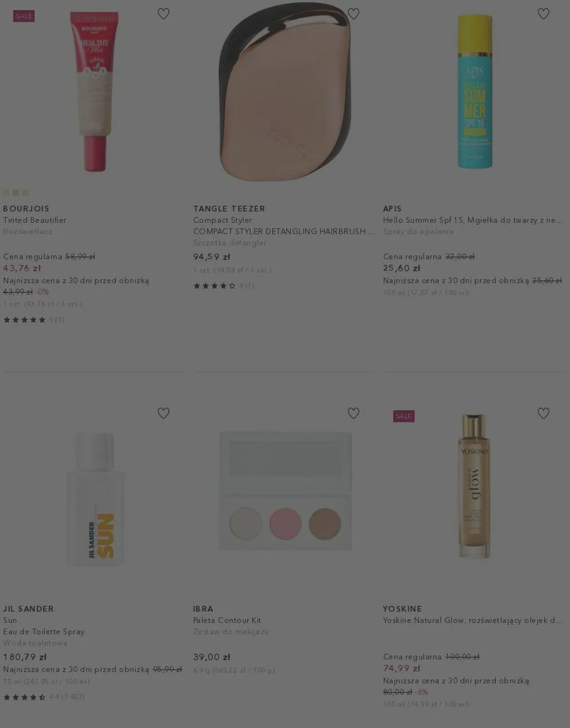
Task: View the Ibra contour palette image
Action: click(x=285, y=491)
